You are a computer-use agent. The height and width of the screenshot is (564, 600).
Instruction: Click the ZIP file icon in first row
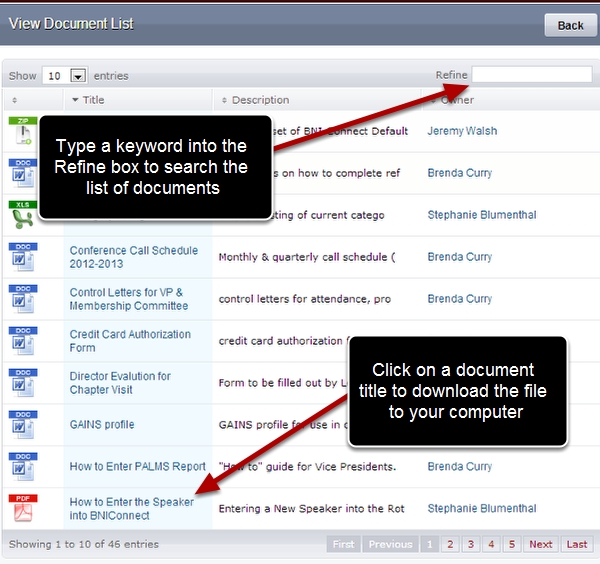tap(22, 132)
